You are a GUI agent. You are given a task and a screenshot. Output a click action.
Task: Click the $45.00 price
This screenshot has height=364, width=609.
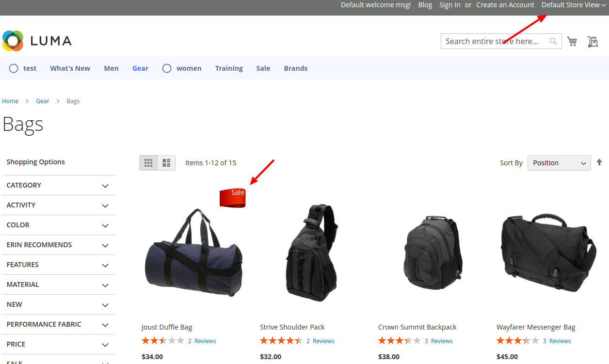pyautogui.click(x=507, y=357)
